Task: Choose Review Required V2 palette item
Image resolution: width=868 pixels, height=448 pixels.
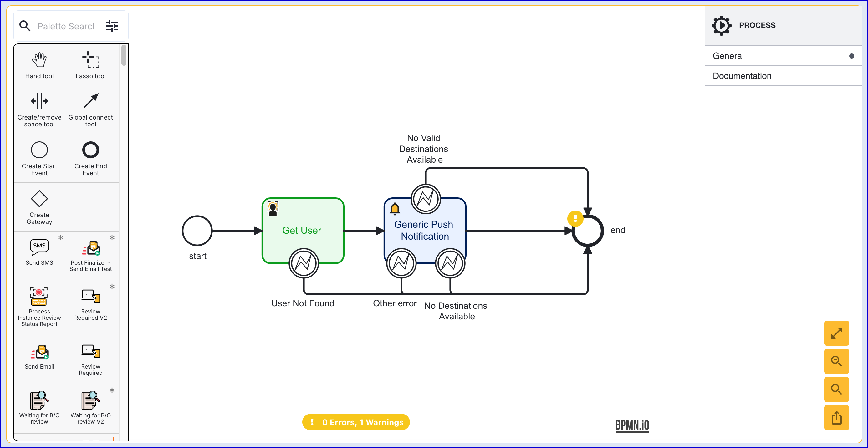Action: click(90, 296)
